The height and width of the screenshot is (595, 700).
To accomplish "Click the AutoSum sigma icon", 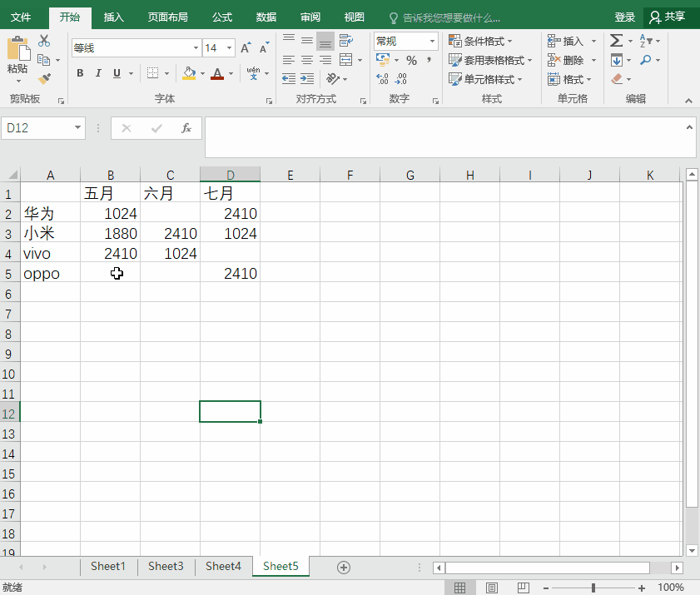I will [x=616, y=41].
